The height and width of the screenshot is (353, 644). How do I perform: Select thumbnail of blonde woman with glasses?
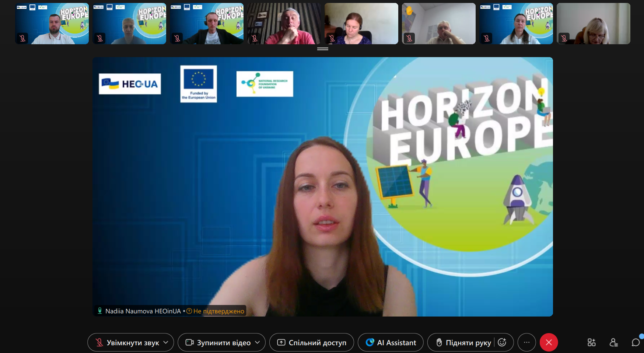coord(594,24)
